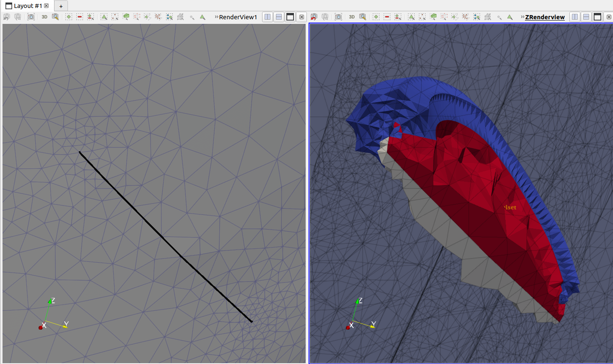Select cells on surface in RenderView1

tap(104, 17)
